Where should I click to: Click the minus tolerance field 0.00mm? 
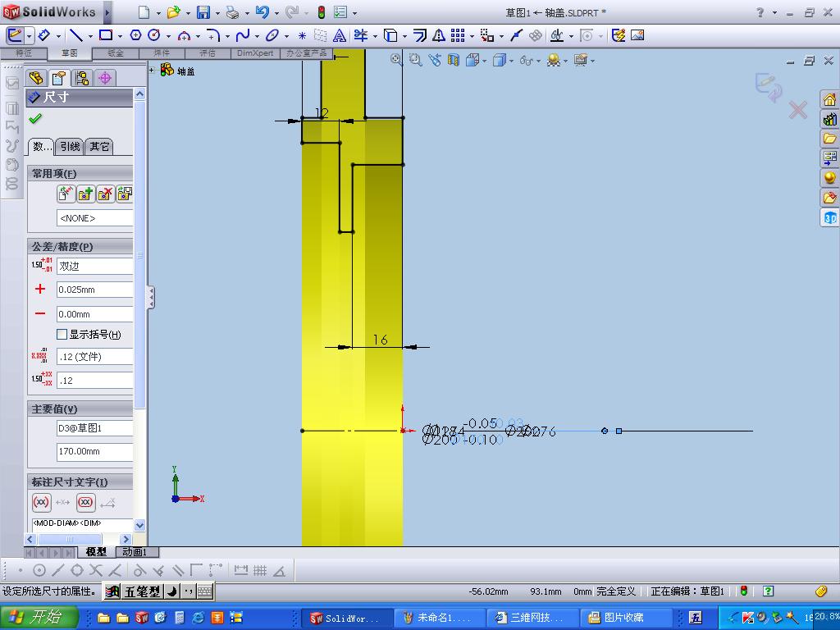pos(95,314)
